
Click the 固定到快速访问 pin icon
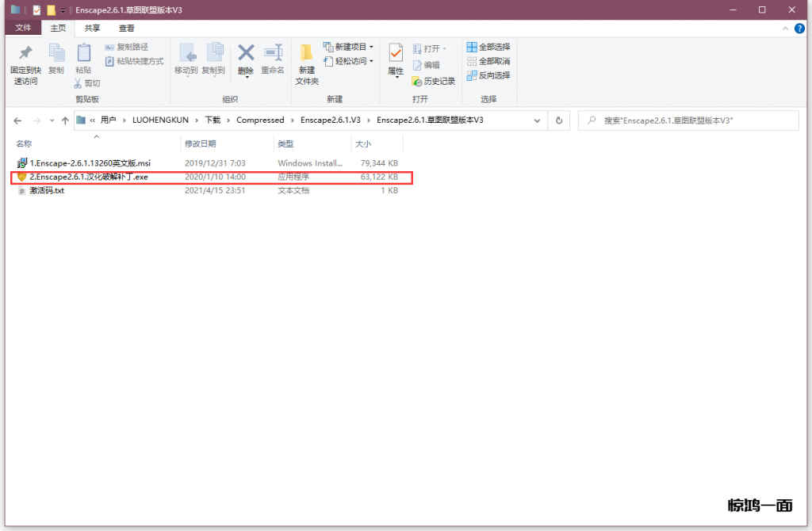25,54
